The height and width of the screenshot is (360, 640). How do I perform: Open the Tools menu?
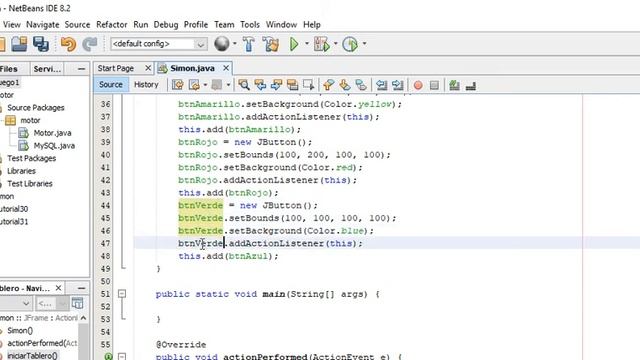tap(250, 24)
